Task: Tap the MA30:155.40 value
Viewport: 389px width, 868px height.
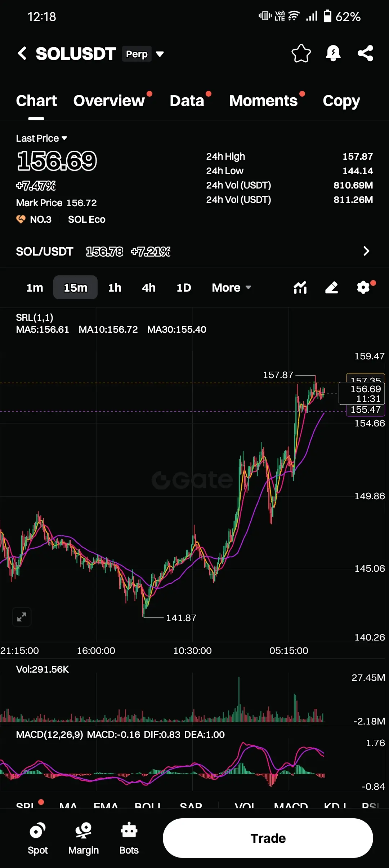Action: point(176,329)
